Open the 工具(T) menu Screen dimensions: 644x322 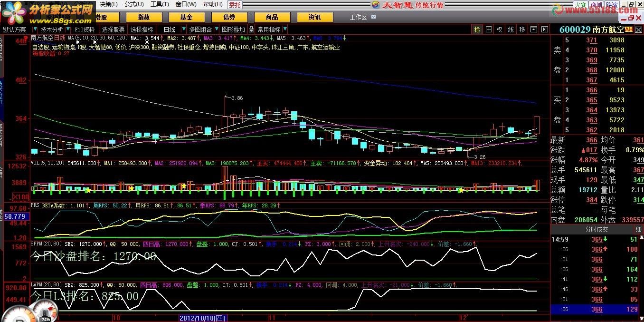(160, 4)
